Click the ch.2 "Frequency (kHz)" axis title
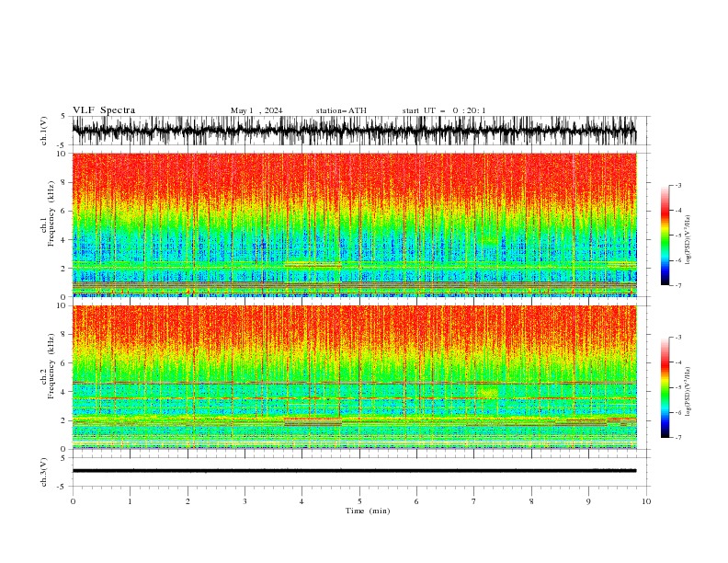The image size is (728, 563). 51,366
